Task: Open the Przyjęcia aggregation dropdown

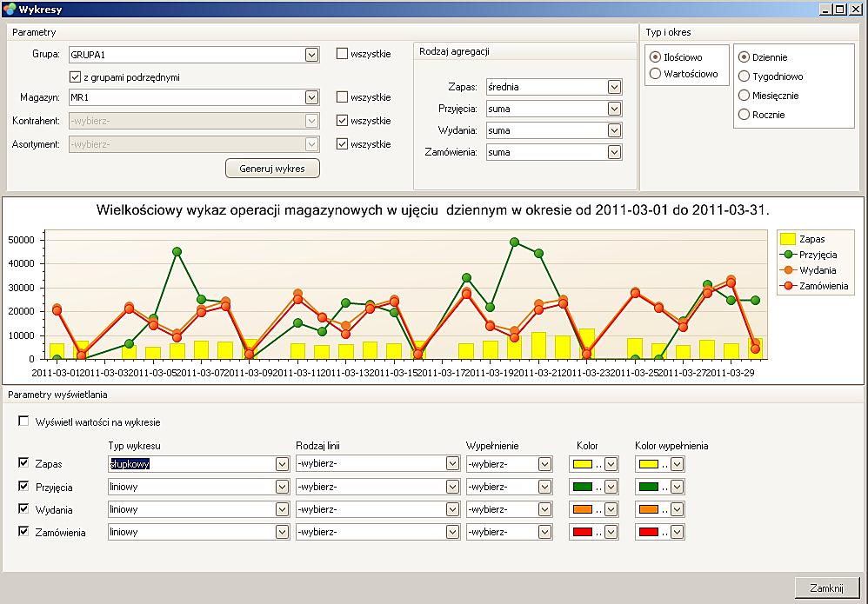Action: [x=614, y=109]
